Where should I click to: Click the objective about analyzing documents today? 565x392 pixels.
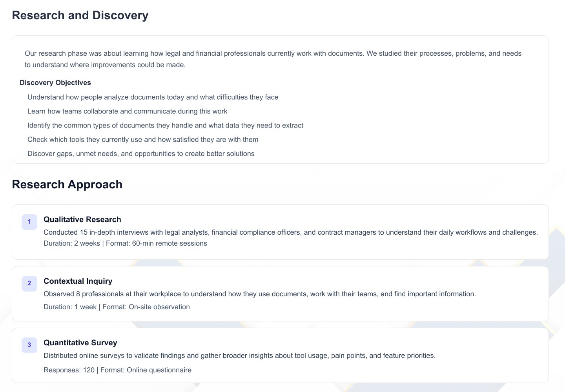click(153, 97)
